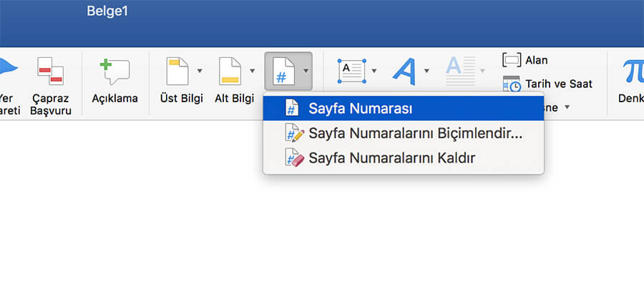Click the Tarih ve Saat icon

pos(512,84)
